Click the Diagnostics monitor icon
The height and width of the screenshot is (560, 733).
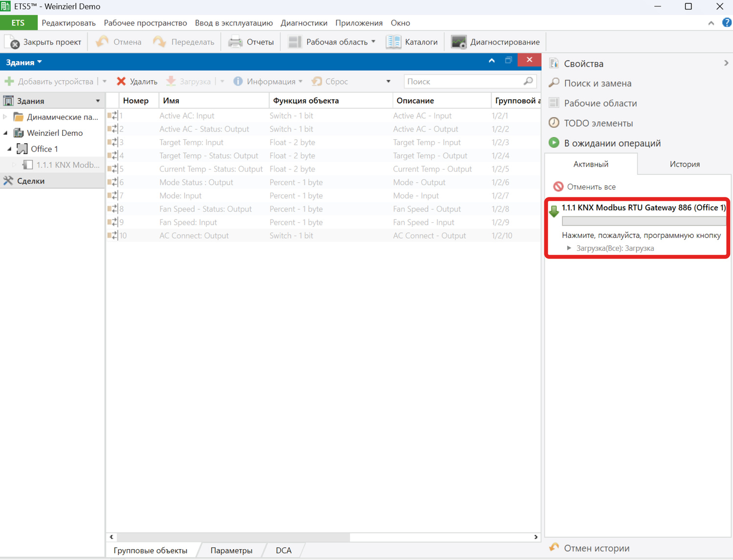point(458,42)
